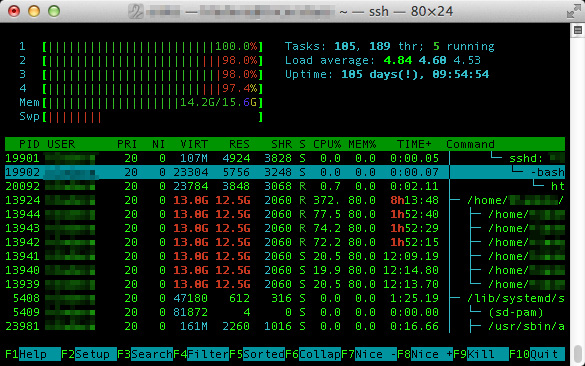585x366 pixels.
Task: Sort by the PID column header
Action: click(29, 144)
